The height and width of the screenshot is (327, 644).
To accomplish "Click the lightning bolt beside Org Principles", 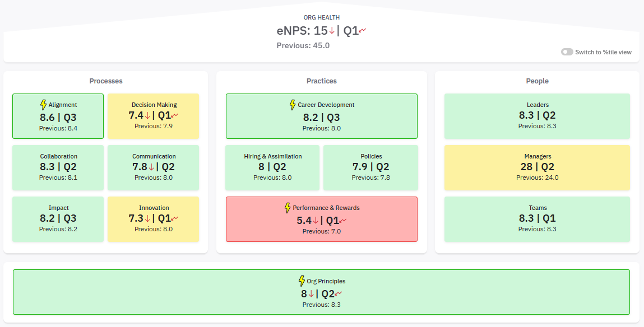I will pos(302,281).
